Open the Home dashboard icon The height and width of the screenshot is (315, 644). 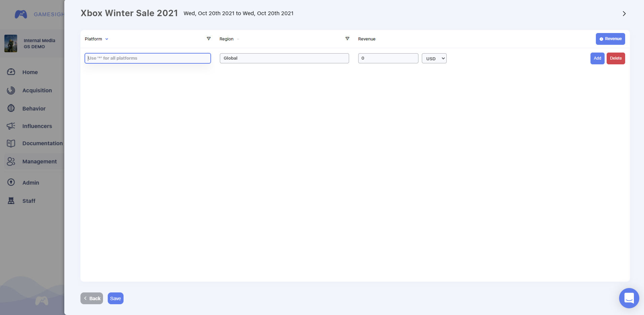pos(11,72)
